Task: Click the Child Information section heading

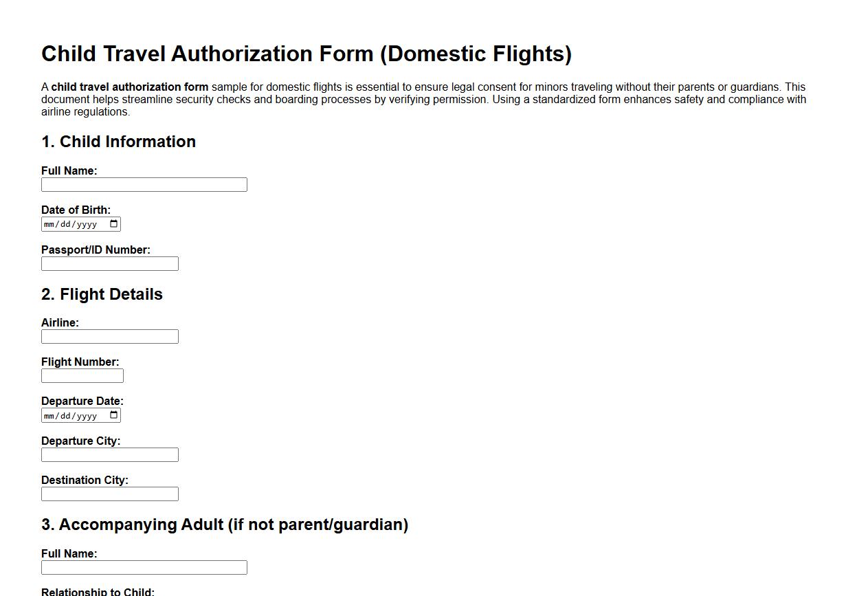Action: tap(118, 142)
